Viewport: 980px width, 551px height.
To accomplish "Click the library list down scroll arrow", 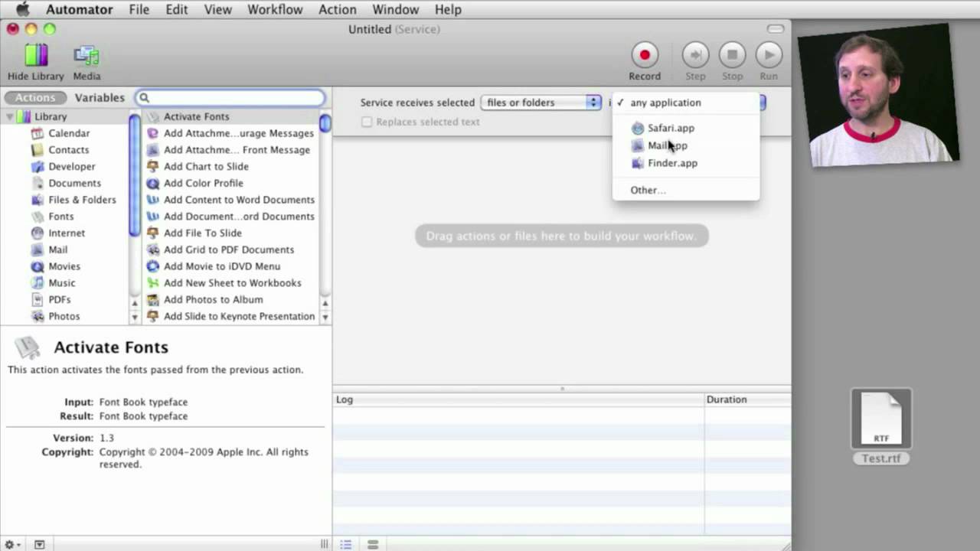I will (135, 317).
